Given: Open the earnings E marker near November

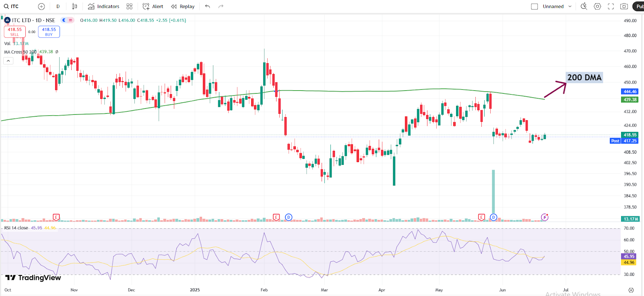Looking at the screenshot, I should [x=56, y=217].
